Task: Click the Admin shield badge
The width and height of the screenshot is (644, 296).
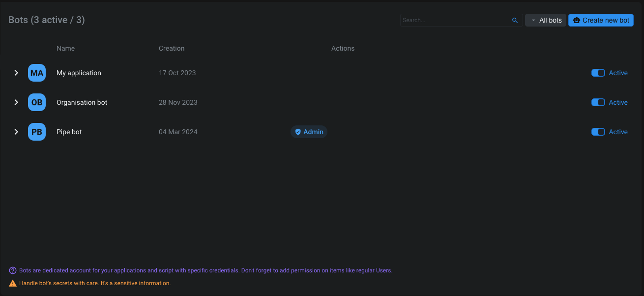Action: click(309, 132)
